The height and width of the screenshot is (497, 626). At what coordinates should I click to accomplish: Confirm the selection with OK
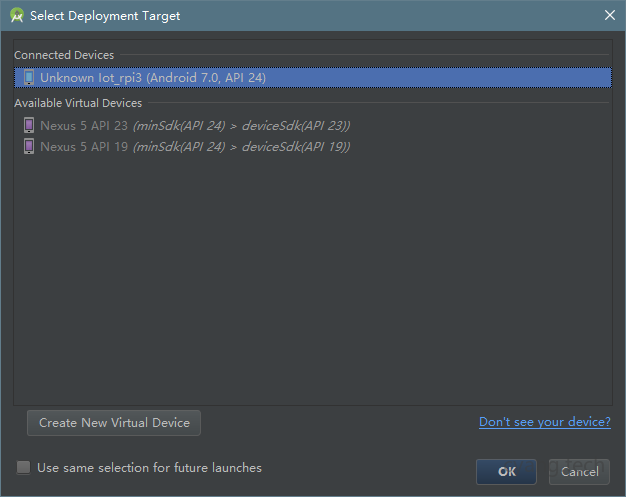[x=506, y=471]
